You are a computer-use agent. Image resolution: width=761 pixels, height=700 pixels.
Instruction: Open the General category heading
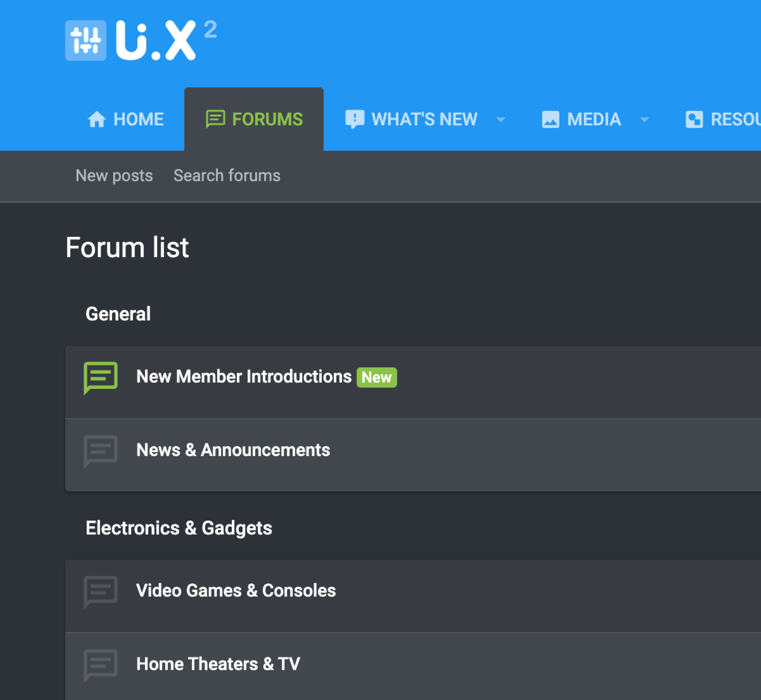(x=118, y=314)
